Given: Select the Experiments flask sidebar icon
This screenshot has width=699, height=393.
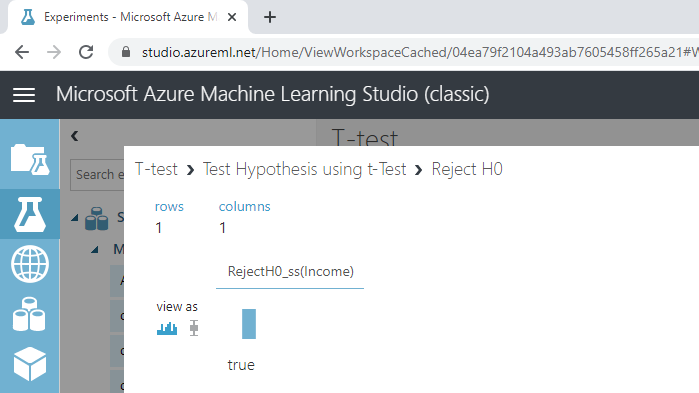Looking at the screenshot, I should [30, 214].
